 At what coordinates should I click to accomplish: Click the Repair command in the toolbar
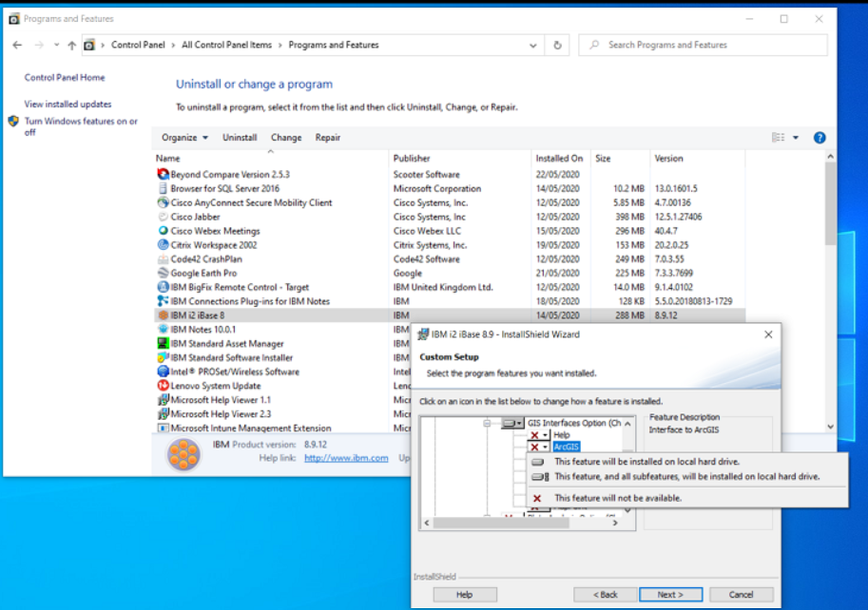point(327,137)
